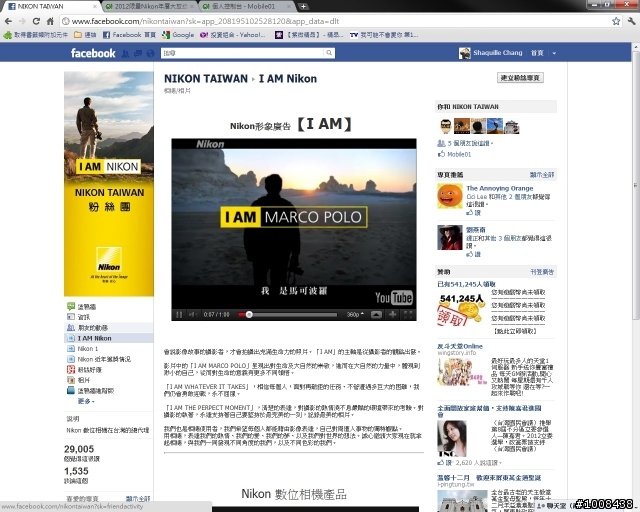Open the Facebook bookmark in bookmarks bar
This screenshot has height=512, width=640.
click(129, 35)
